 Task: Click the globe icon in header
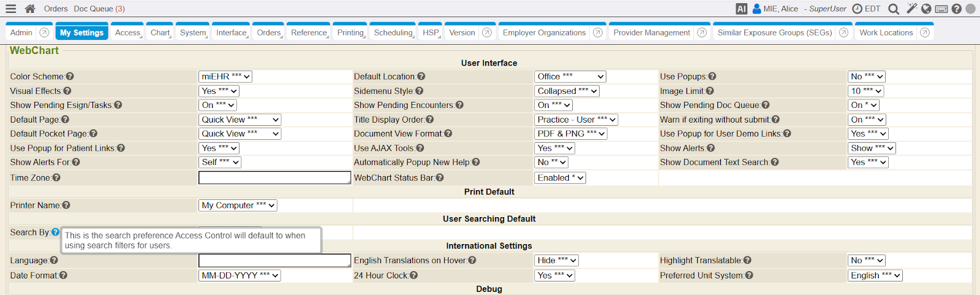pos(926,9)
